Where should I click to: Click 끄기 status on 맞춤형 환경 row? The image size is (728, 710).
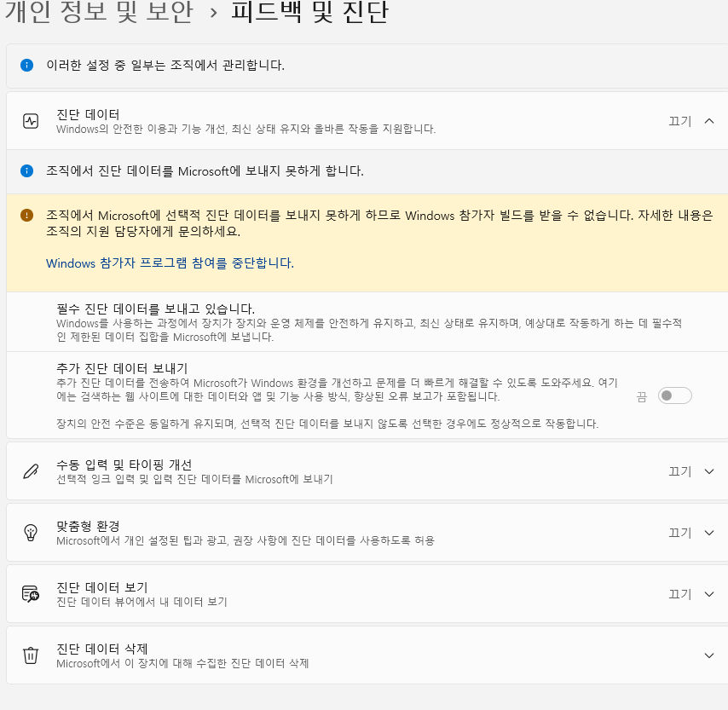679,533
